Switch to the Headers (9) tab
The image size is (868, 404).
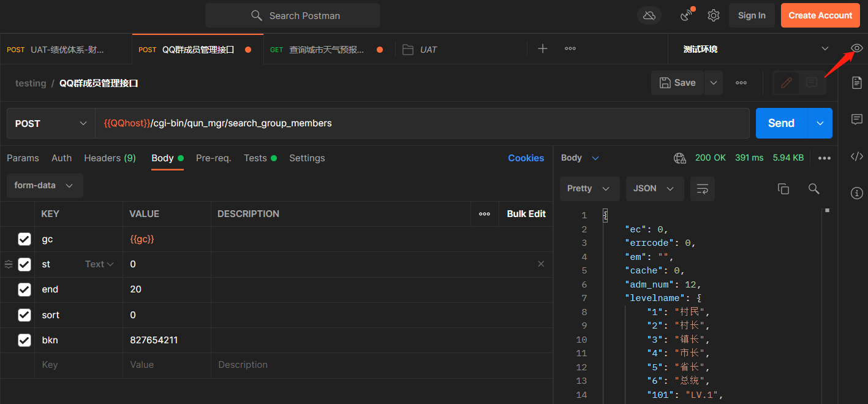(110, 158)
